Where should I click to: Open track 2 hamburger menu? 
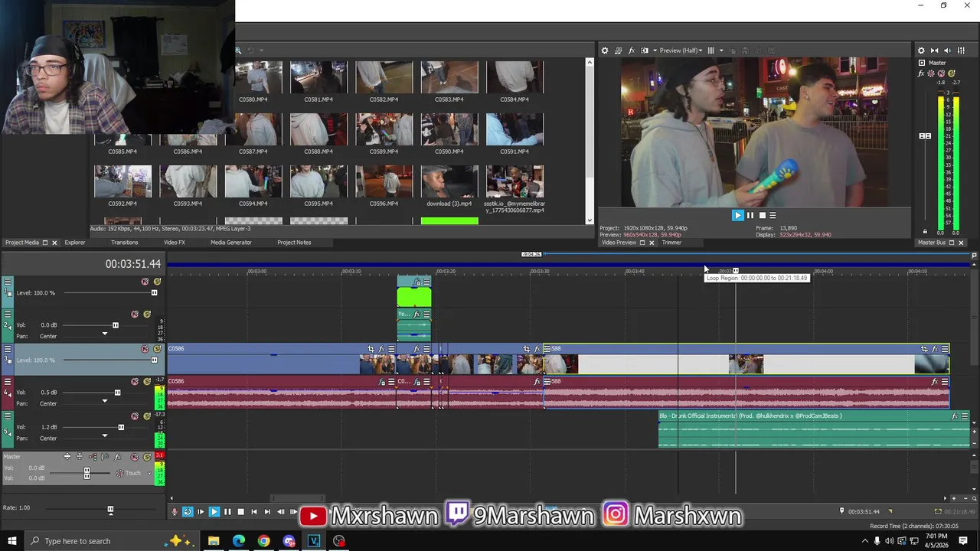8,314
